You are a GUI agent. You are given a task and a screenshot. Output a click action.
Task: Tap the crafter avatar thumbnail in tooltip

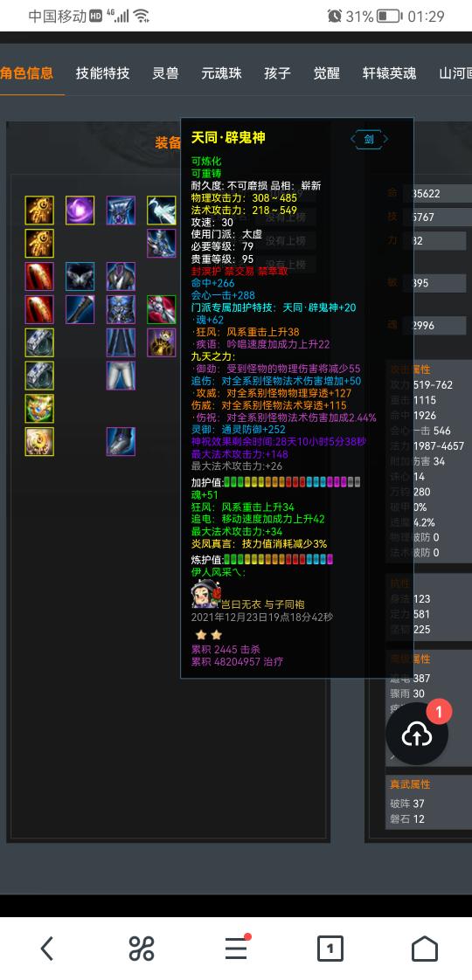(x=205, y=594)
